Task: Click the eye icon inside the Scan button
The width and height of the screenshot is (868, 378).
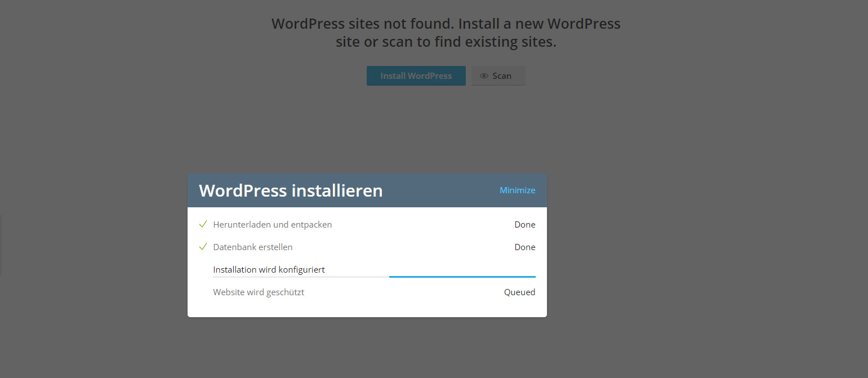Action: click(484, 75)
